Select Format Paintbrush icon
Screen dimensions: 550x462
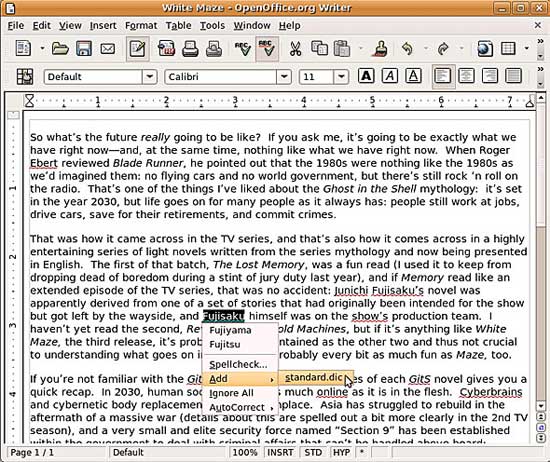pos(381,48)
